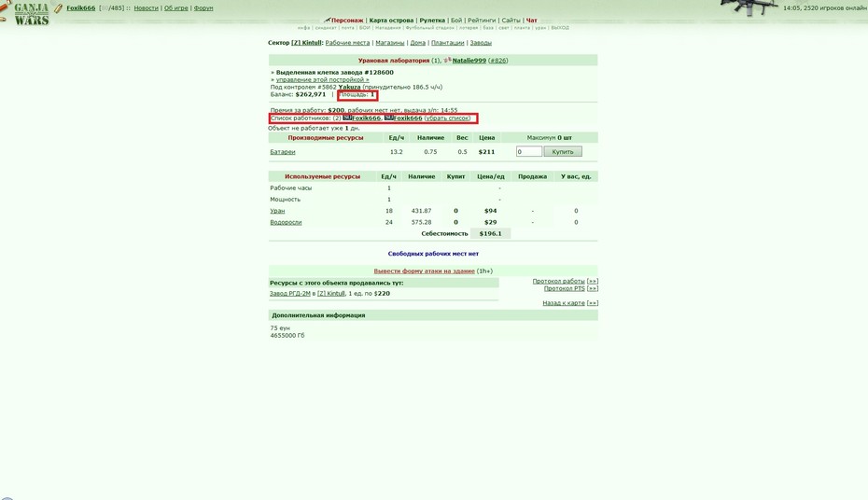Image resolution: width=868 pixels, height=500 pixels.
Task: Open the Чат menu item
Action: tap(531, 21)
